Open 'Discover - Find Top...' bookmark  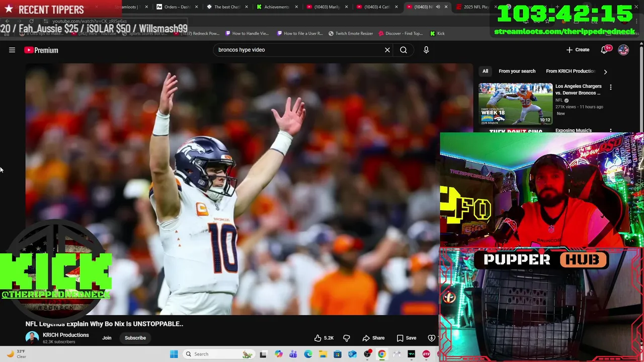click(400, 33)
